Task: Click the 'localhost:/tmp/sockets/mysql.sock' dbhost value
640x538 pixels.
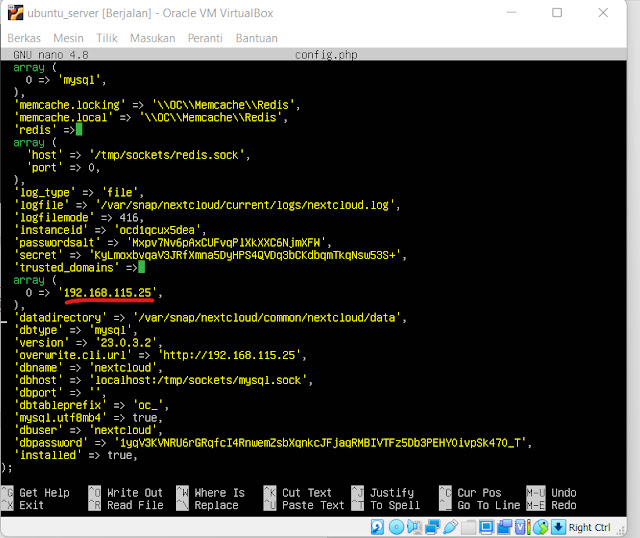Action: coord(198,380)
